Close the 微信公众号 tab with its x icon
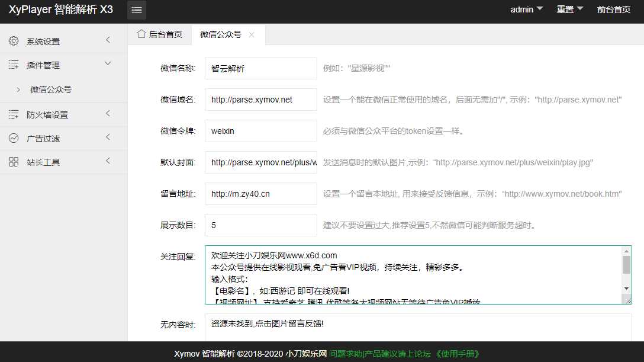Screen dimensions: 644x362 pyautogui.click(x=251, y=34)
